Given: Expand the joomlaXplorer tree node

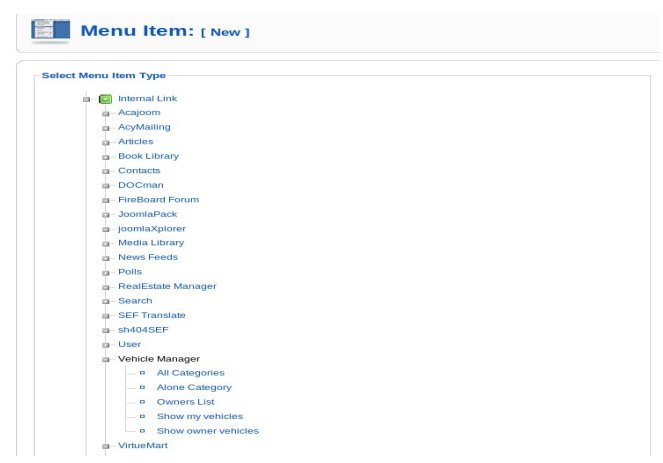Looking at the screenshot, I should tap(106, 230).
